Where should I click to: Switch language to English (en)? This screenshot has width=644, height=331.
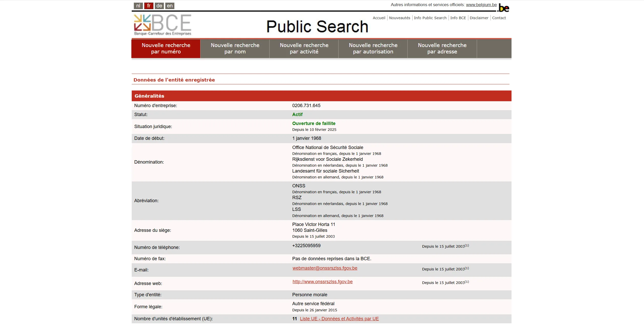tap(170, 6)
